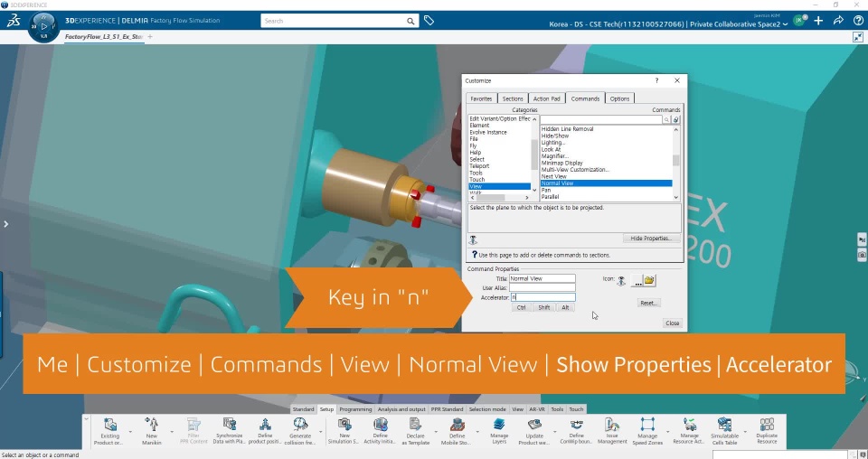Switch to the Action Pad tab
This screenshot has height=459, width=868.
pyautogui.click(x=547, y=98)
